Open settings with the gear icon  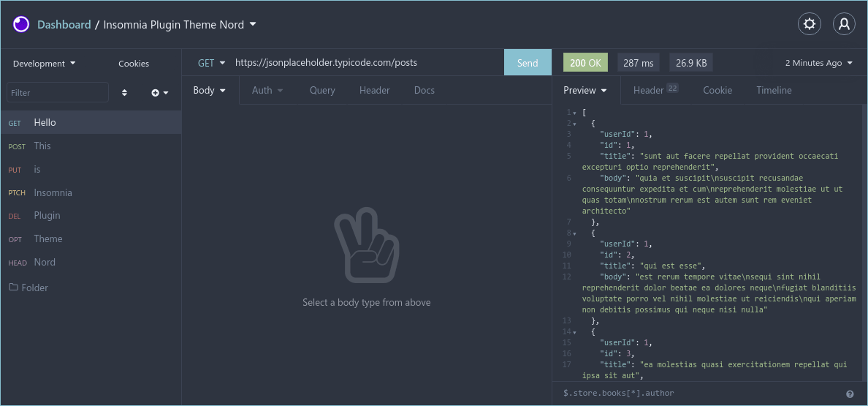tap(809, 24)
